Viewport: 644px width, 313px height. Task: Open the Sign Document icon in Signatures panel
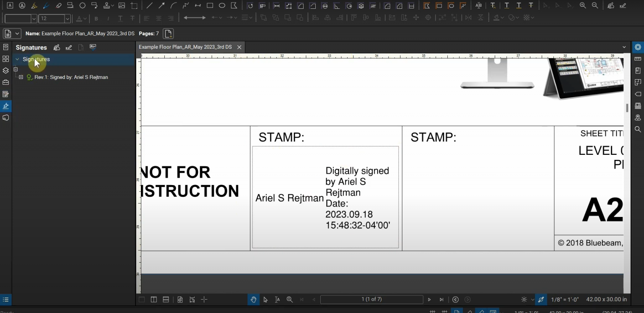pyautogui.click(x=57, y=47)
